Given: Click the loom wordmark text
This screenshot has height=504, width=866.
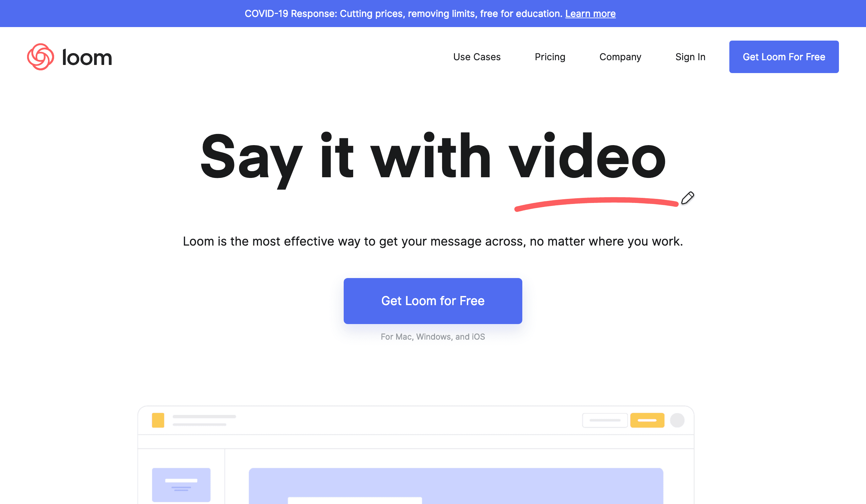Looking at the screenshot, I should tap(87, 58).
